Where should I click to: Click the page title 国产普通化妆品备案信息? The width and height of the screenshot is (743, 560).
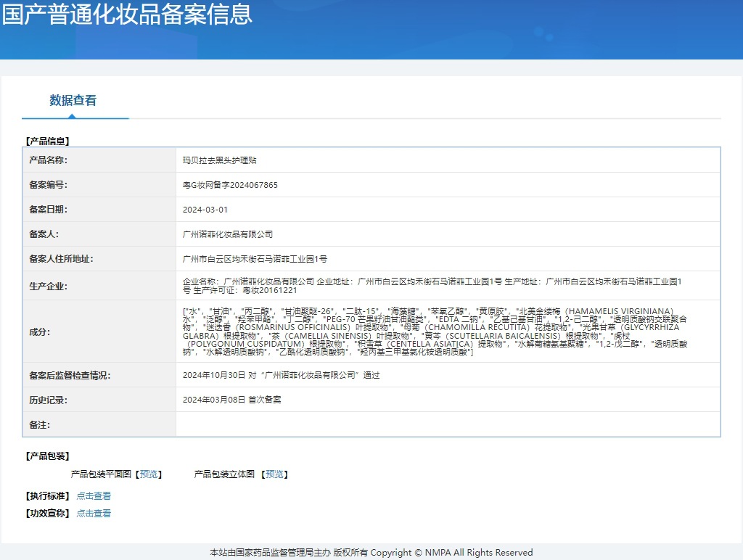[127, 13]
